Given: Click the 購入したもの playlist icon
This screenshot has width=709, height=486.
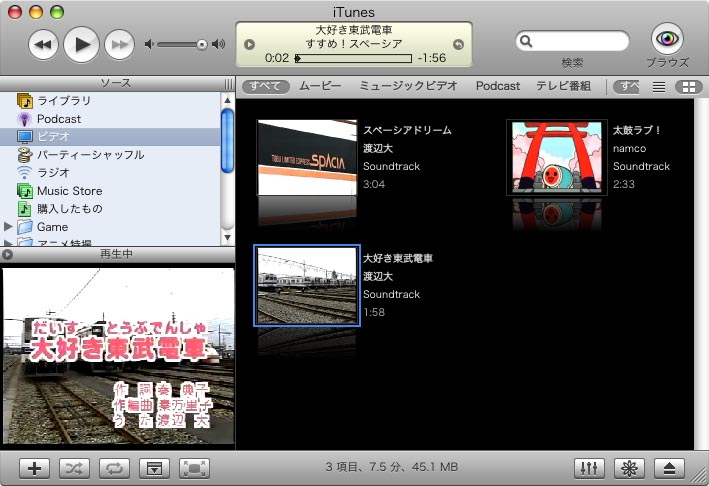Looking at the screenshot, I should (x=24, y=209).
